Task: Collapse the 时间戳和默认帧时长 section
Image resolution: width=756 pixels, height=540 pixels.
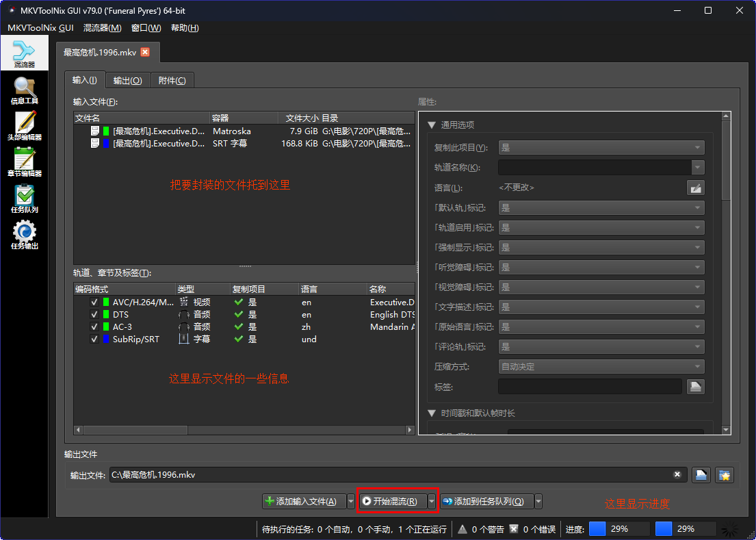Action: click(x=432, y=413)
